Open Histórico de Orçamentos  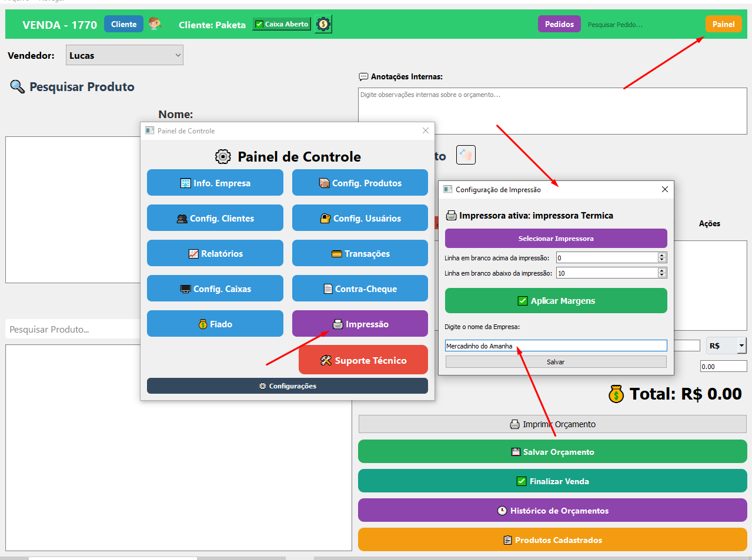click(x=552, y=511)
